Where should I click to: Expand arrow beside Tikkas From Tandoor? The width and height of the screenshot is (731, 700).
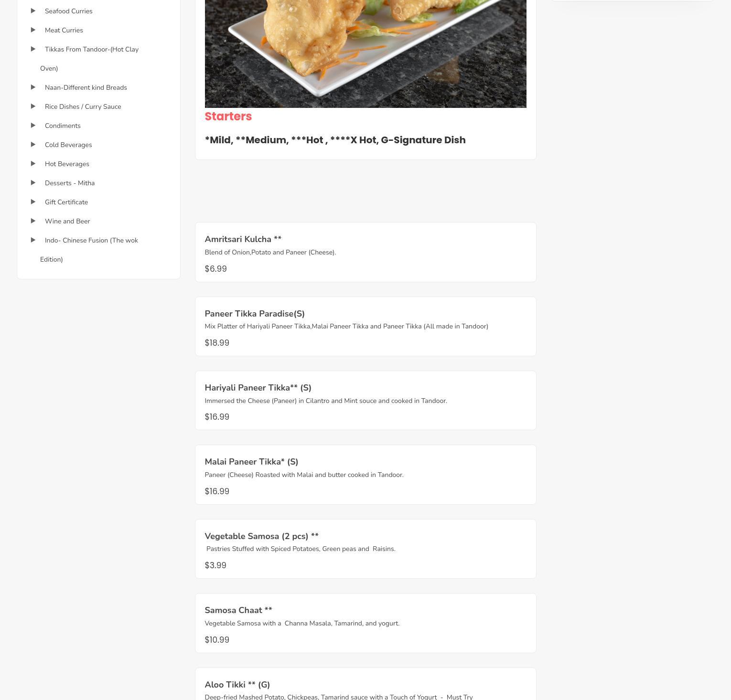pos(33,49)
